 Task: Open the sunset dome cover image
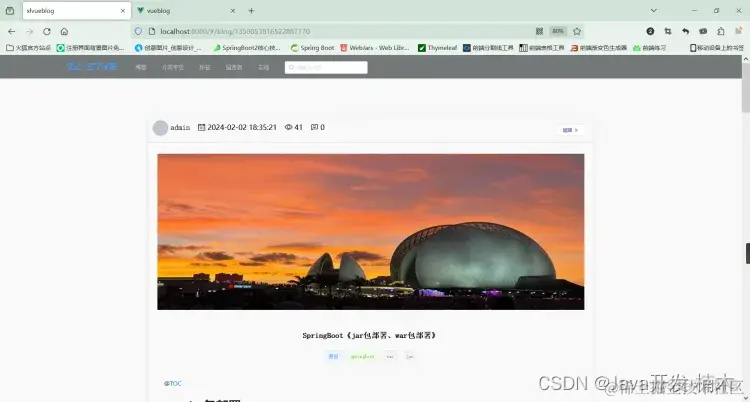click(371, 232)
